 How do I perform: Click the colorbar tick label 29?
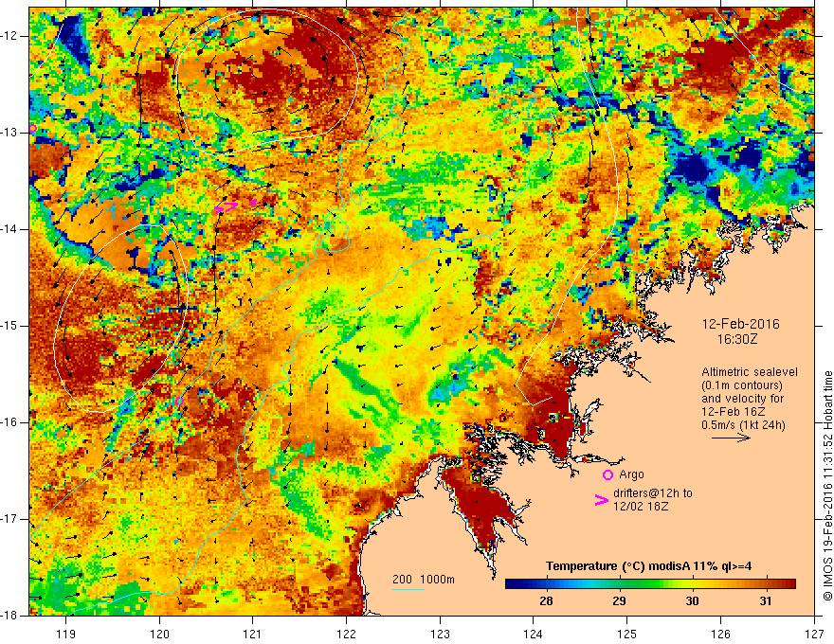coord(619,601)
